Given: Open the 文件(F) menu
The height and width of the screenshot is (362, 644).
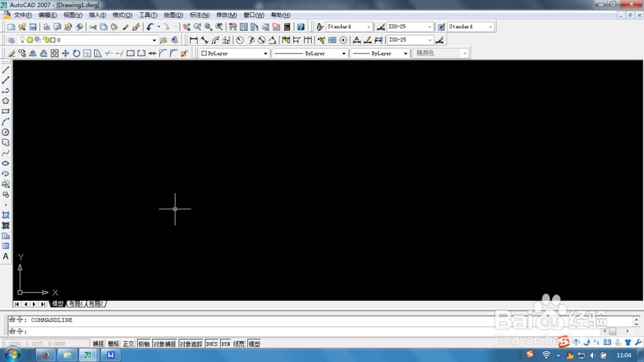Looking at the screenshot, I should (x=23, y=15).
